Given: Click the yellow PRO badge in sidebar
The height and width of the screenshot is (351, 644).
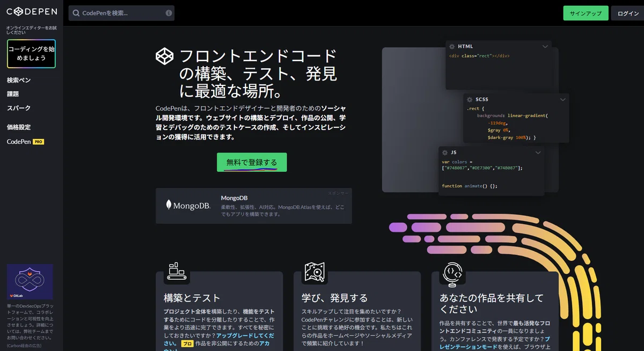Looking at the screenshot, I should coord(38,142).
